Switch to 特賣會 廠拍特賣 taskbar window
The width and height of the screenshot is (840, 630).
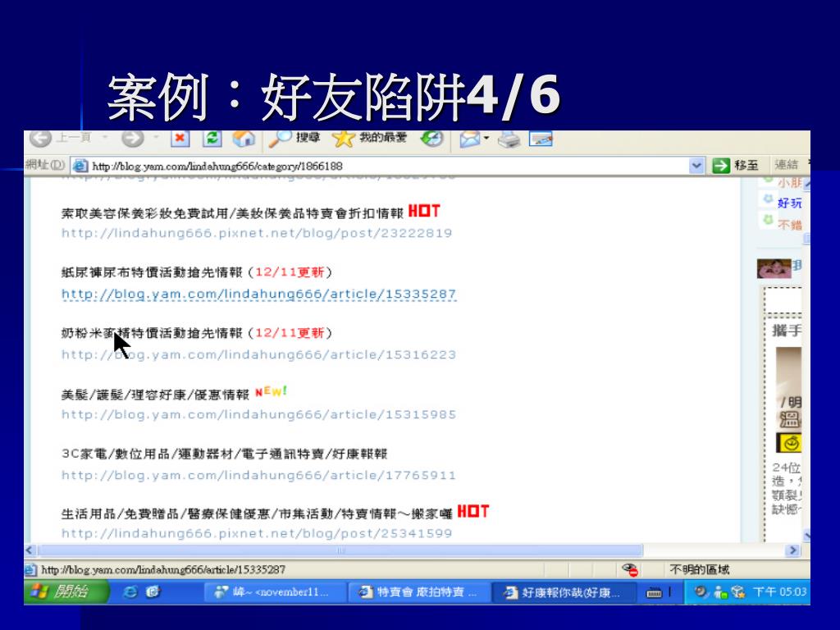click(x=419, y=592)
